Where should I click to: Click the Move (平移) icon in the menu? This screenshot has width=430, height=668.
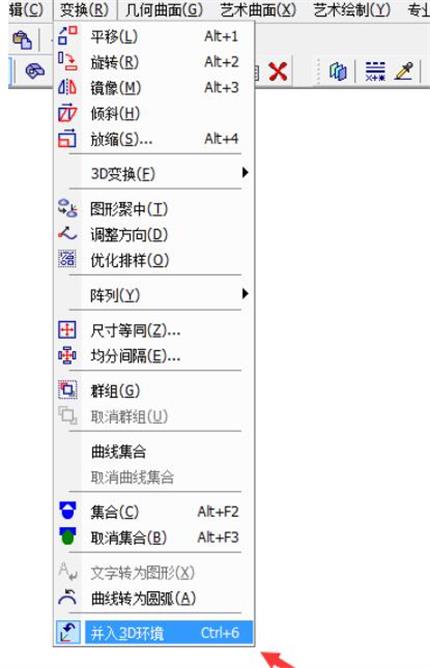(68, 35)
